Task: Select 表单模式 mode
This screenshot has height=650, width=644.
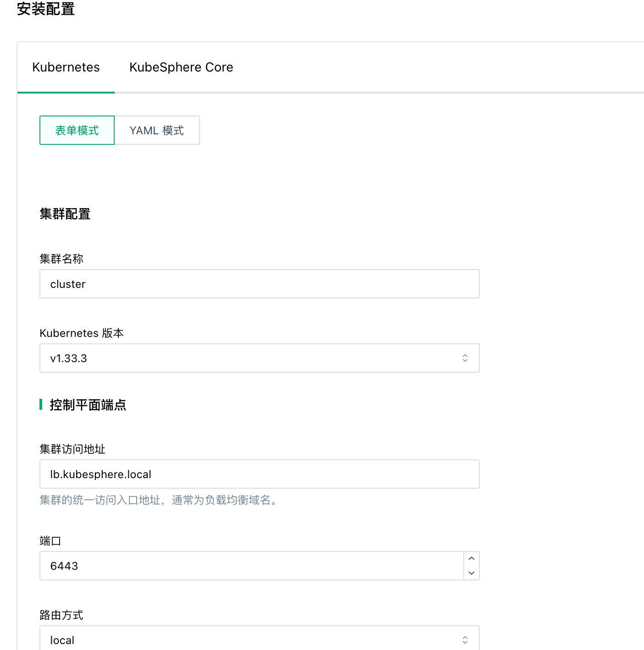Action: [x=77, y=130]
